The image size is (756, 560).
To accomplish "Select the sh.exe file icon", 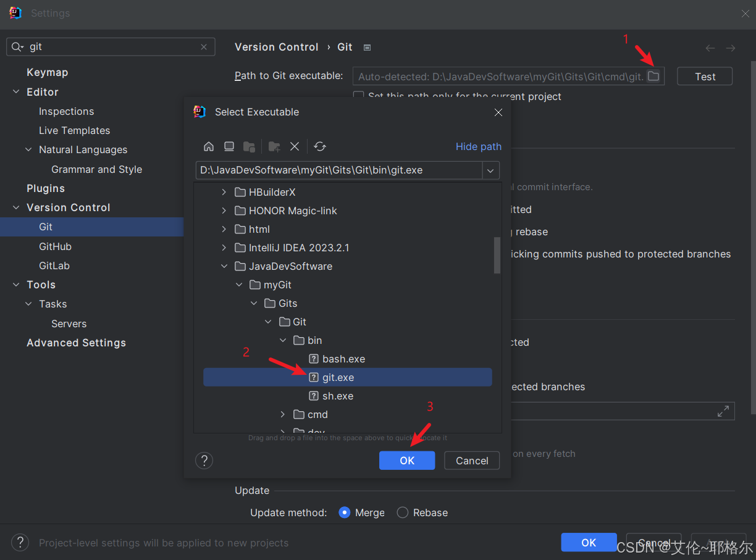I will [x=314, y=396].
